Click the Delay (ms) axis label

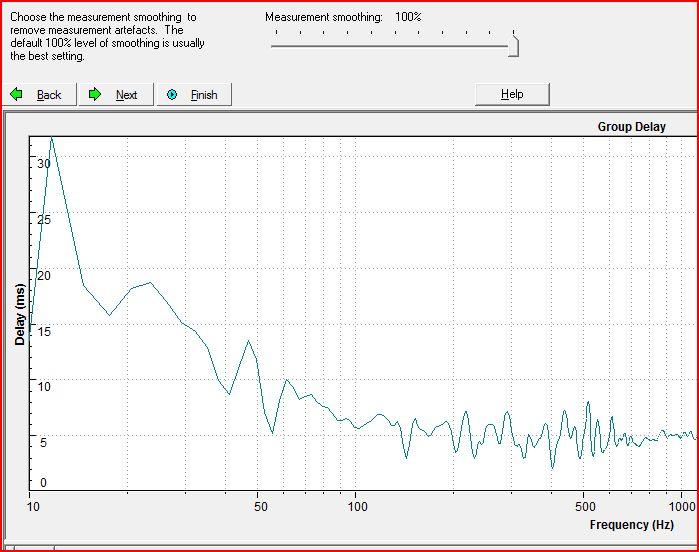tap(20, 314)
